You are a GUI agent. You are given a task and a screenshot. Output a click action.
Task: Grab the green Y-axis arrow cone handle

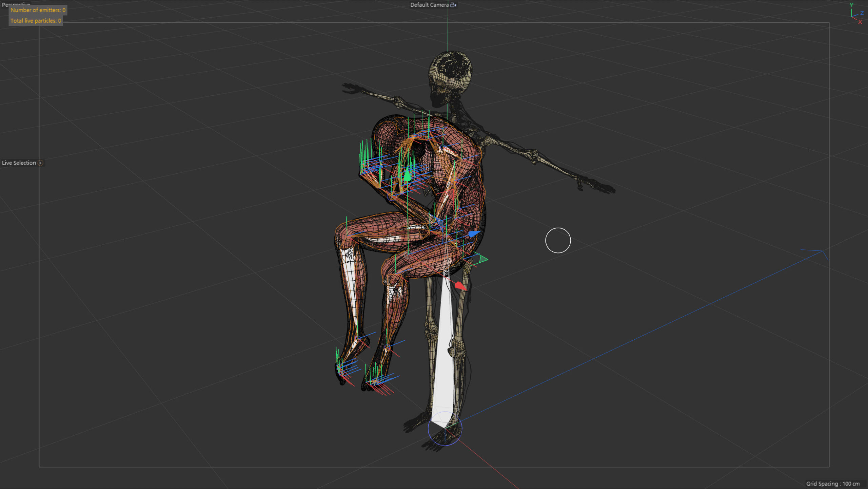(407, 176)
